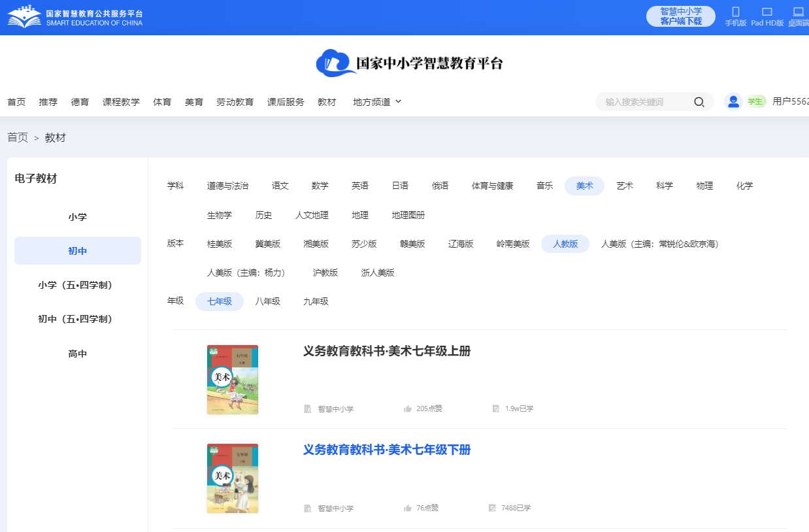809x532 pixels.
Task: Choose the 人教版 edition
Action: click(x=565, y=244)
